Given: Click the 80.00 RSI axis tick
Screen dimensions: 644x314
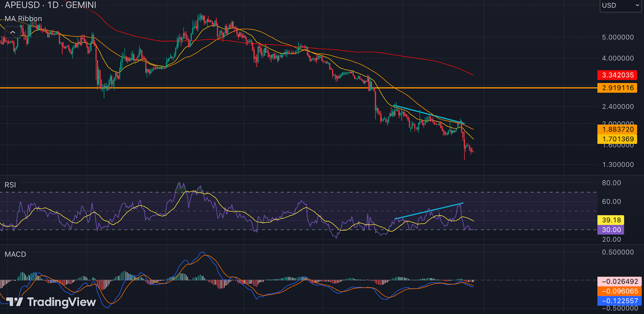Looking at the screenshot, I should pos(611,183).
